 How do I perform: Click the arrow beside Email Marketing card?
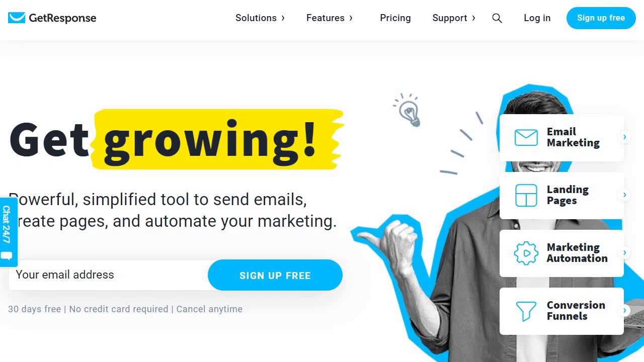tap(624, 137)
